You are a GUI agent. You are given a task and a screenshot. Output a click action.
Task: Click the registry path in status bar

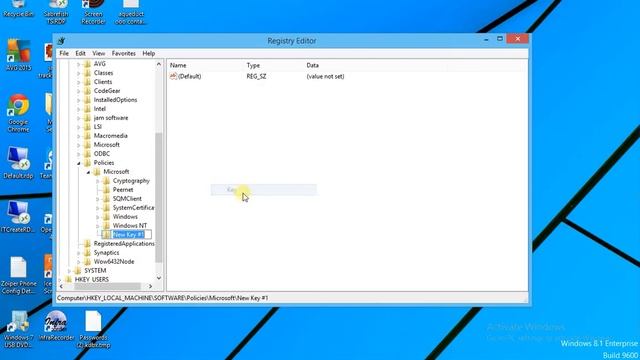pyautogui.click(x=162, y=298)
